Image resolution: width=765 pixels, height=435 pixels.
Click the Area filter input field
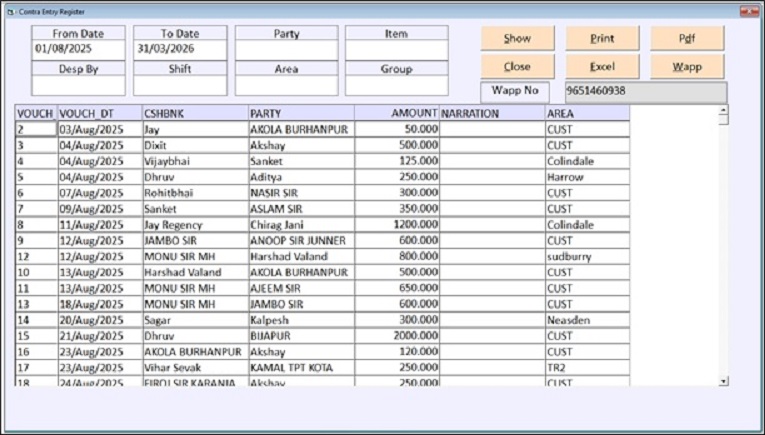point(286,85)
